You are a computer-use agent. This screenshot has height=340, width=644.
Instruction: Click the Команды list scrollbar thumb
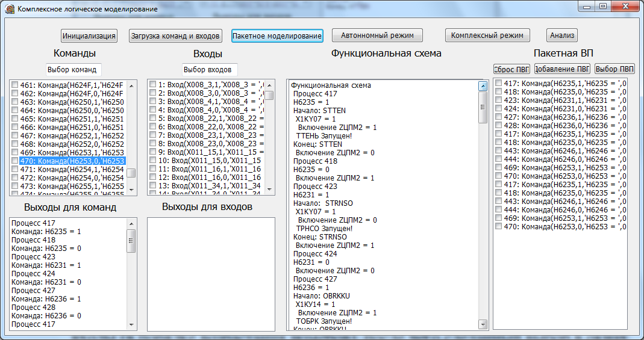pyautogui.click(x=131, y=173)
